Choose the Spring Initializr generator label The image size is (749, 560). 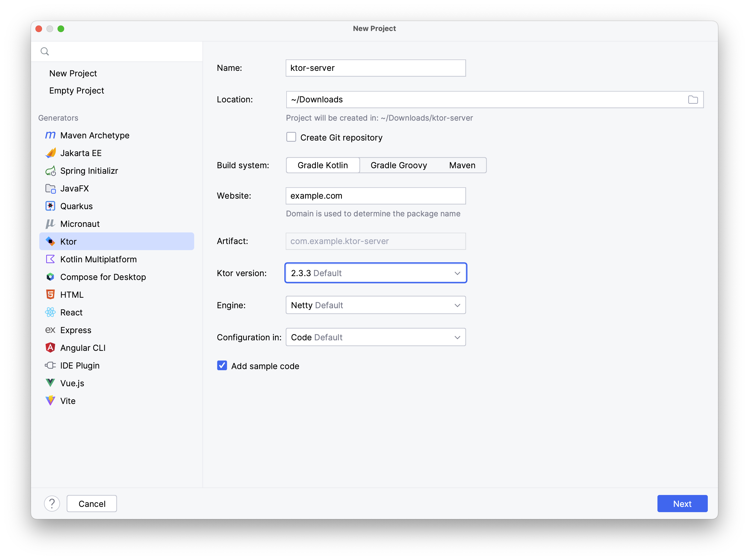(89, 171)
